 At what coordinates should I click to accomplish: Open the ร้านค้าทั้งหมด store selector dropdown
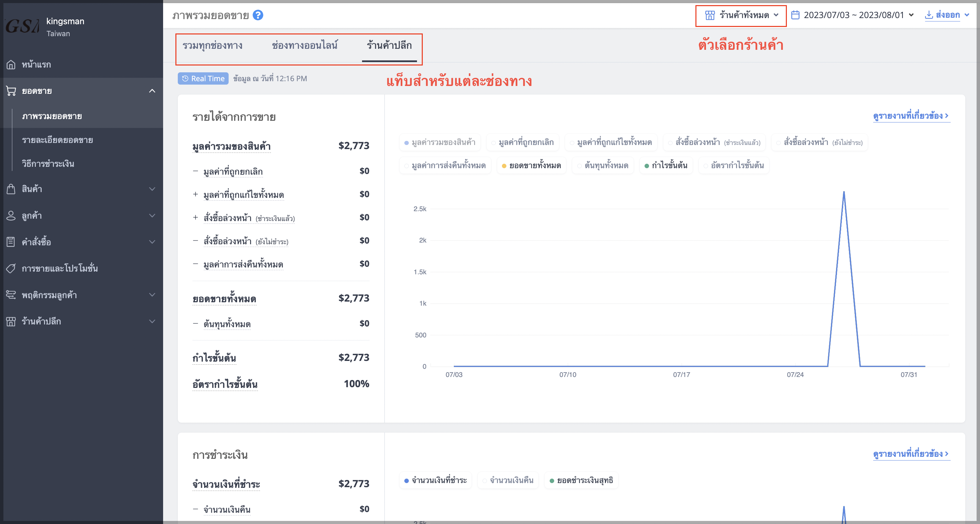point(741,15)
